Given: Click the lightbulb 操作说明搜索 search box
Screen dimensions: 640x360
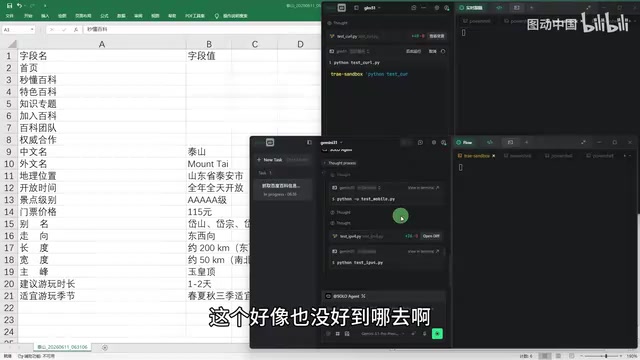Looking at the screenshot, I should coord(231,16).
